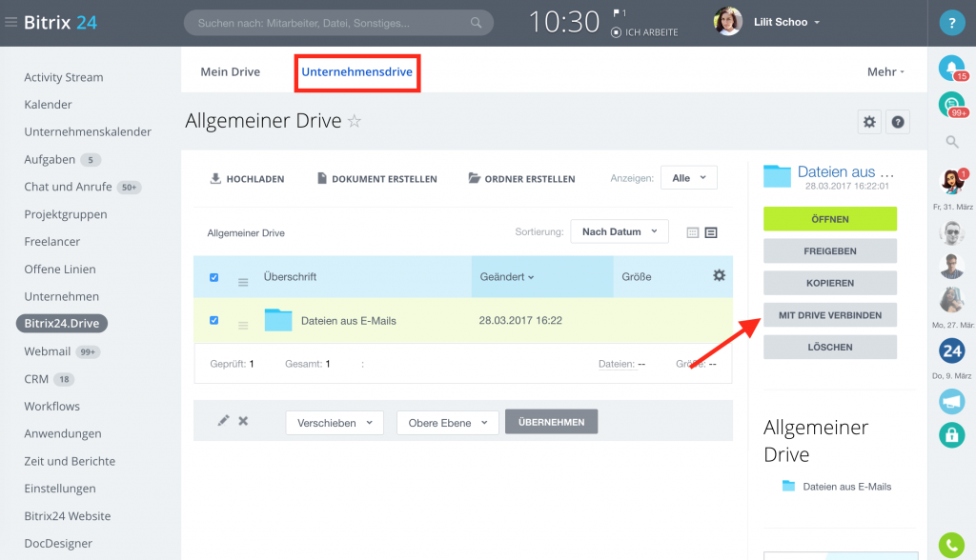Screen dimensions: 976x560
Task: Open Webmail in left menu
Action: coord(48,351)
